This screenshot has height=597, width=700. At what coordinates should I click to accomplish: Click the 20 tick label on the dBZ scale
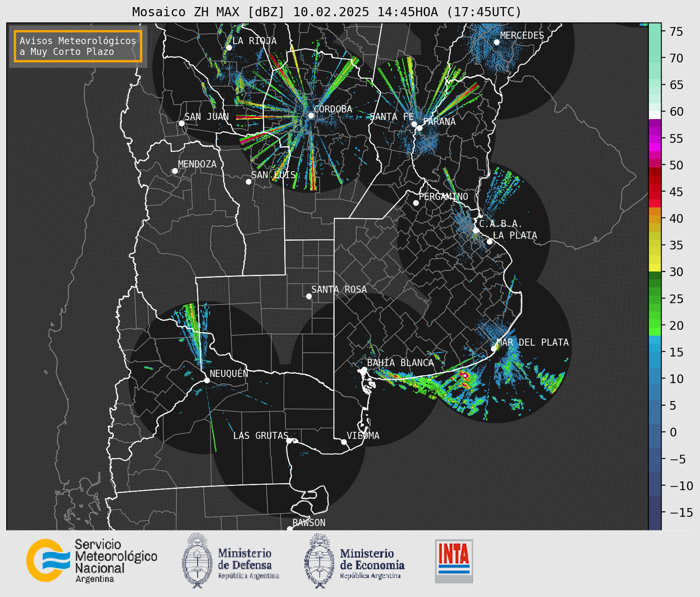click(x=676, y=325)
